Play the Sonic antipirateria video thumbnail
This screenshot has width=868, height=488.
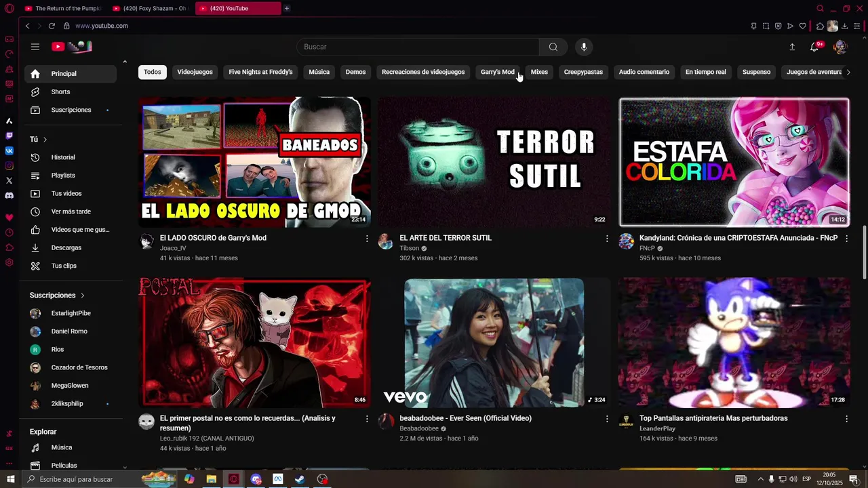[734, 342]
